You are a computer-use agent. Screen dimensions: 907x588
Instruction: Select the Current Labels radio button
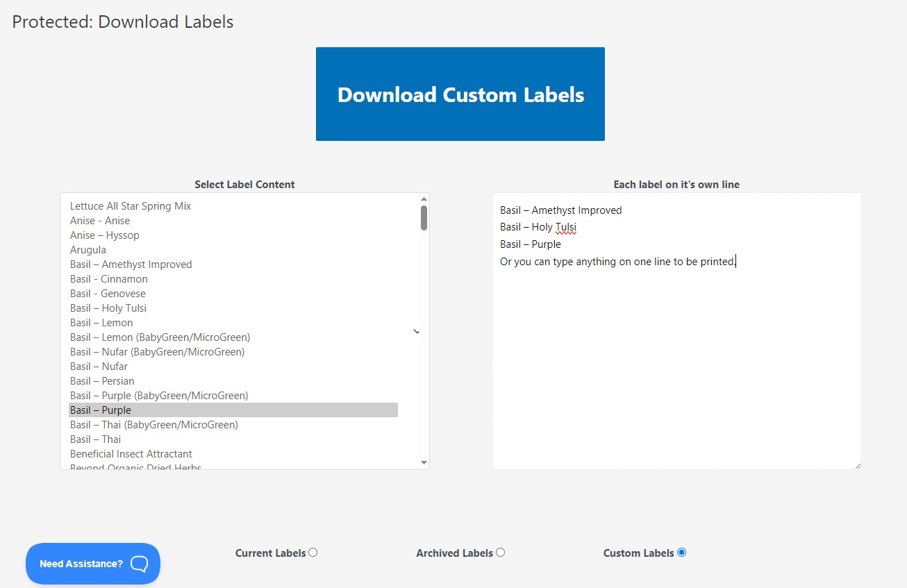tap(313, 553)
